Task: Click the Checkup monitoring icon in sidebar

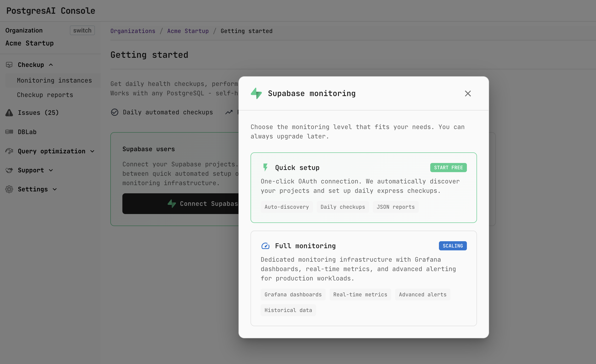Action: tap(9, 65)
